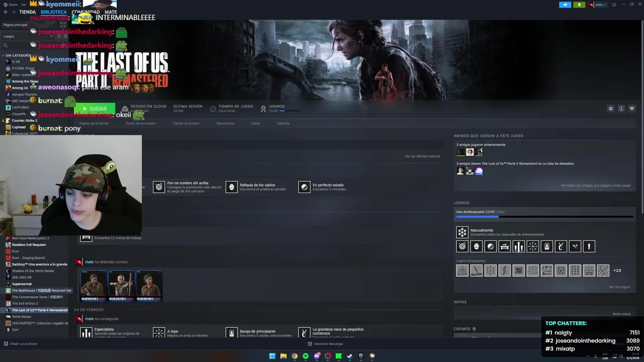Open the TIENDA menu
Image resolution: width=644 pixels, height=362 pixels.
27,12
